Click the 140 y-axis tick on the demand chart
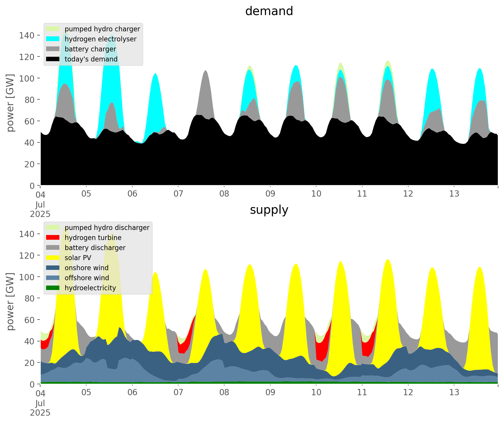504x423 pixels. pos(27,35)
